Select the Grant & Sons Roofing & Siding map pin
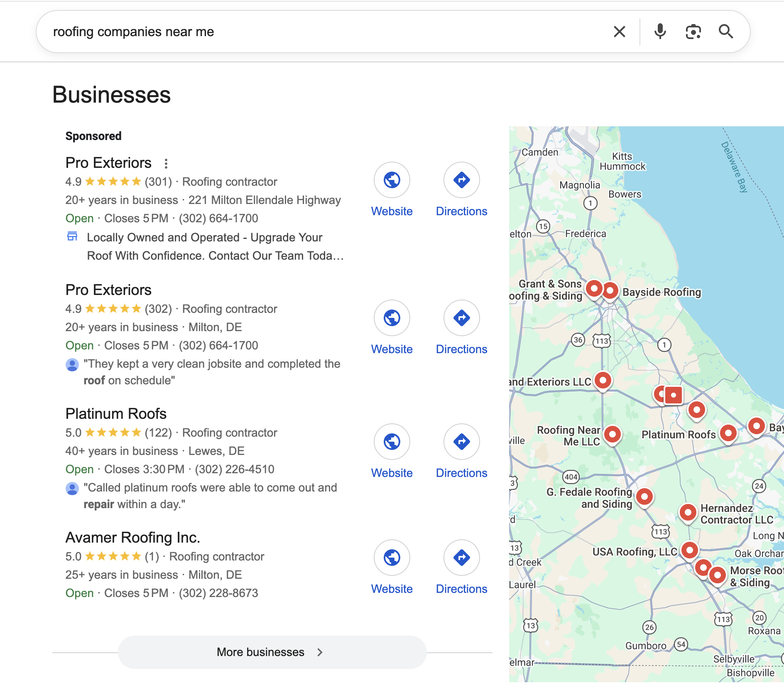Image resolution: width=784 pixels, height=698 pixels. coord(594,288)
